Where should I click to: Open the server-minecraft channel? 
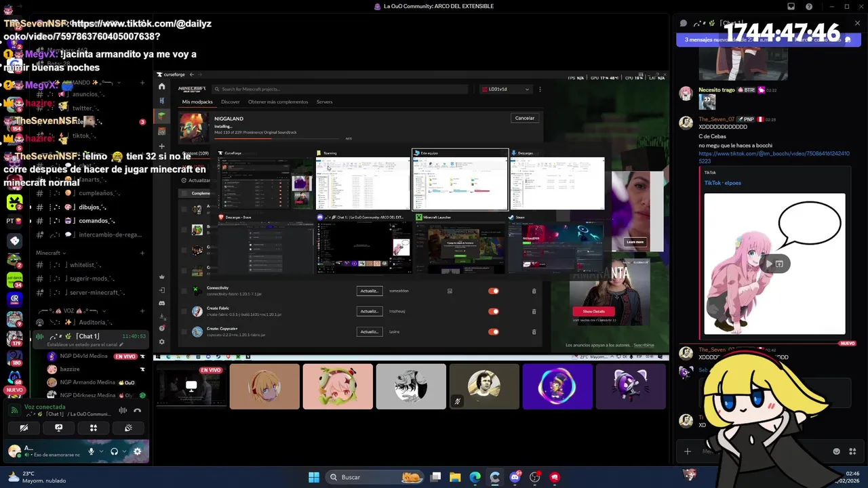click(90, 292)
